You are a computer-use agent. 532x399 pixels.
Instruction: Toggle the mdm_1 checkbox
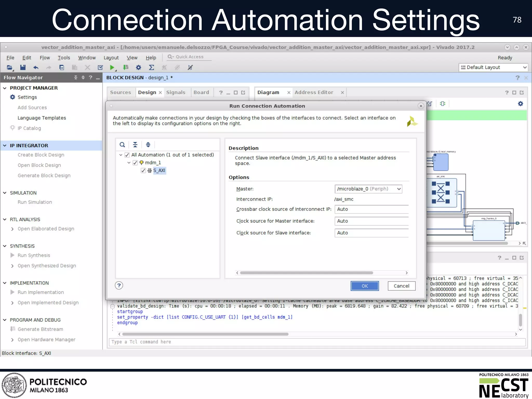coord(135,163)
